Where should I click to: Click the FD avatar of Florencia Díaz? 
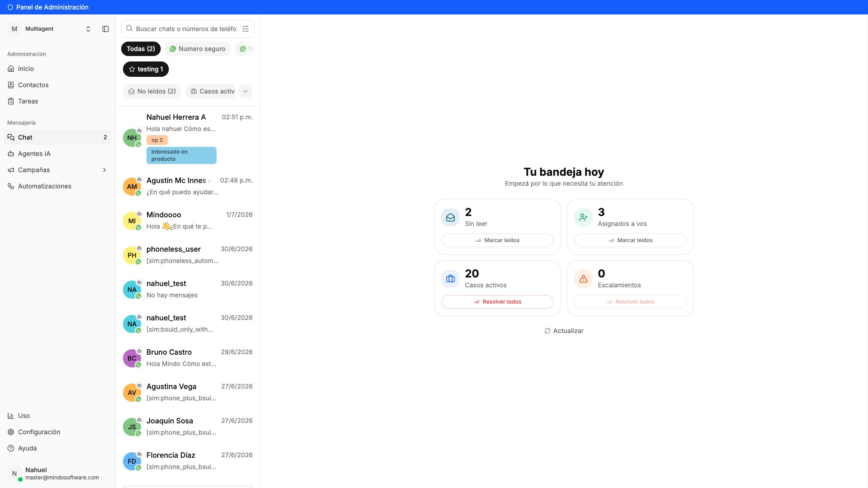132,461
